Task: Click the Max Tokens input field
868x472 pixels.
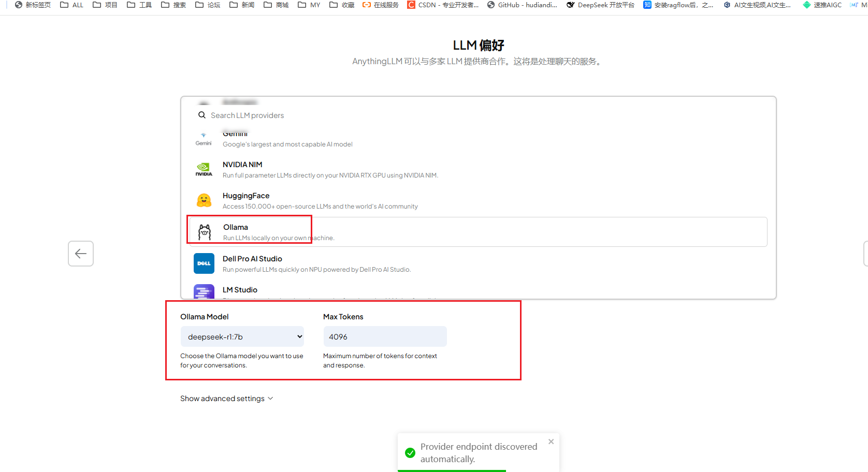Action: tap(385, 336)
